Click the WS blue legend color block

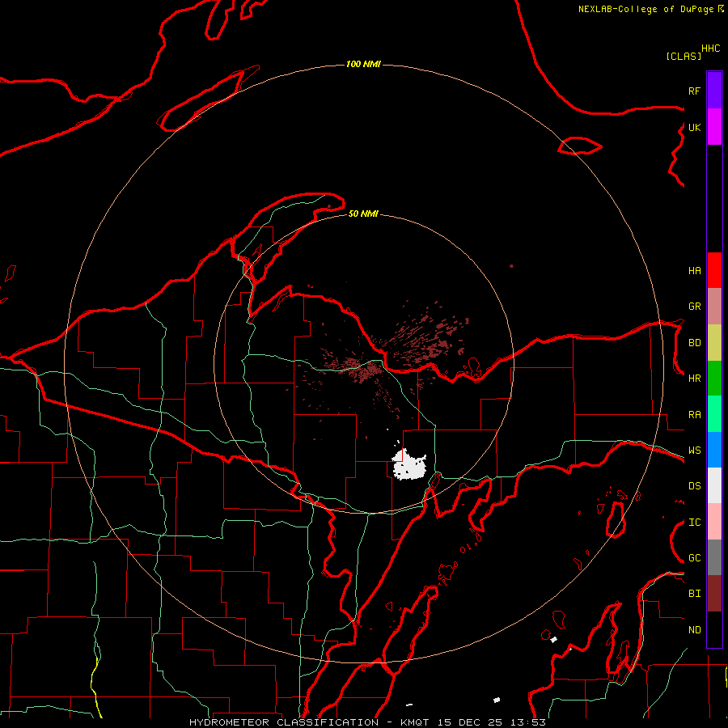point(714,450)
